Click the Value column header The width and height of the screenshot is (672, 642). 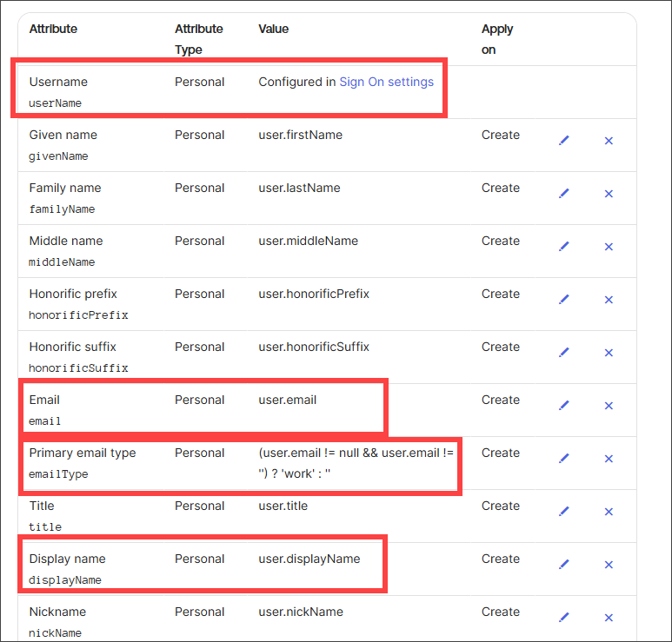click(x=274, y=29)
